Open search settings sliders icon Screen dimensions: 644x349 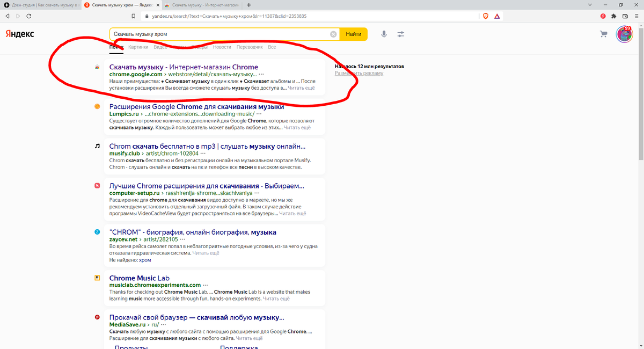point(401,34)
